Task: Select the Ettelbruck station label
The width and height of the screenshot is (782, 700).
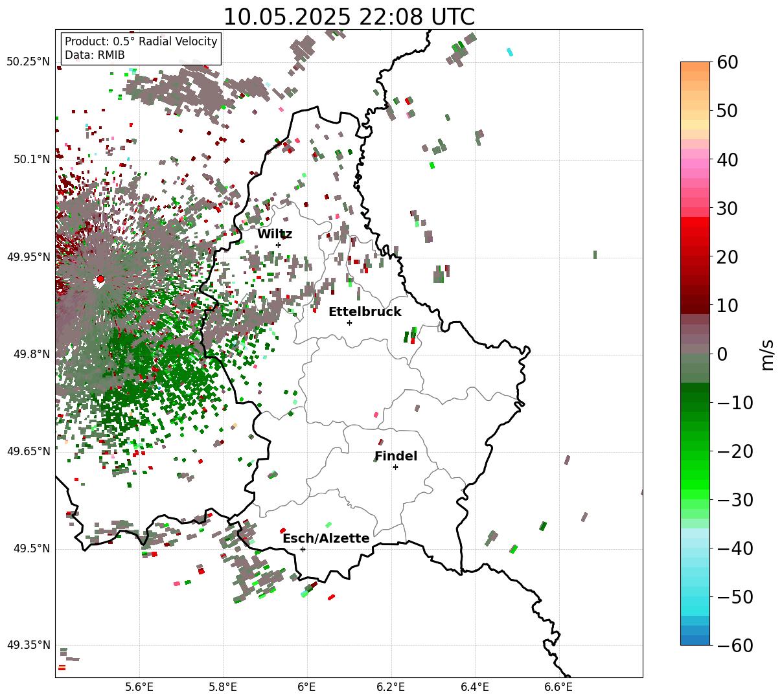Action: tap(365, 312)
